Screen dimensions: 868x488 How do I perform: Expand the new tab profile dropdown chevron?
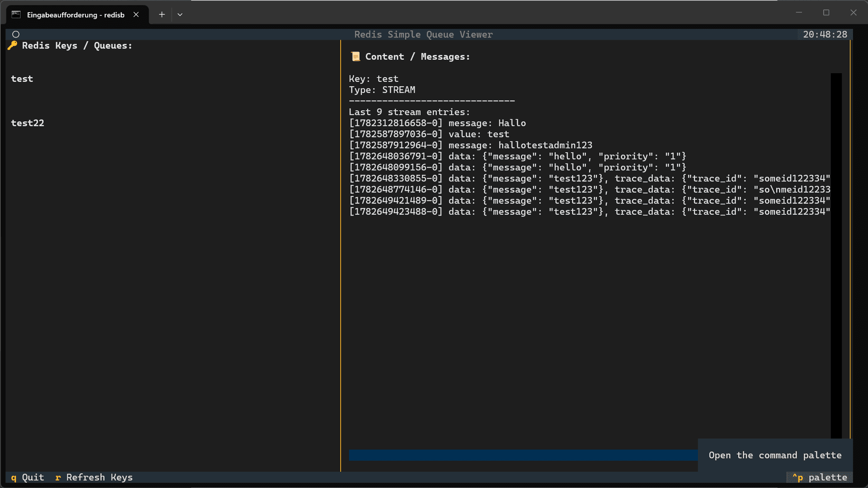180,14
